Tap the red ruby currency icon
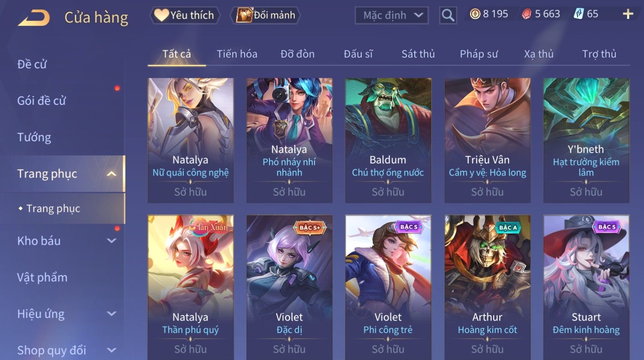The image size is (644, 360). pos(527,14)
